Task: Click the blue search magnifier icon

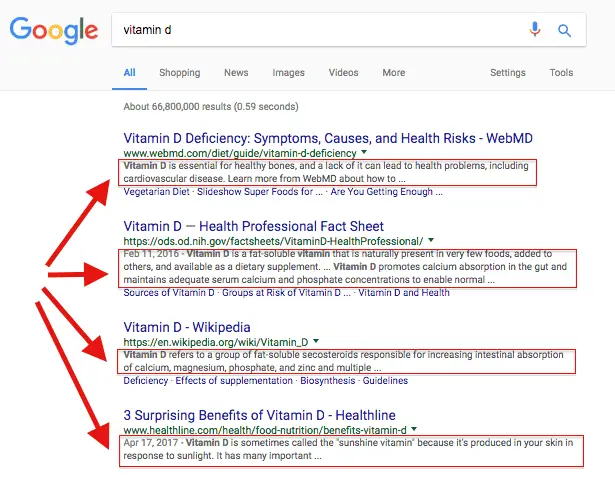Action: (x=564, y=30)
